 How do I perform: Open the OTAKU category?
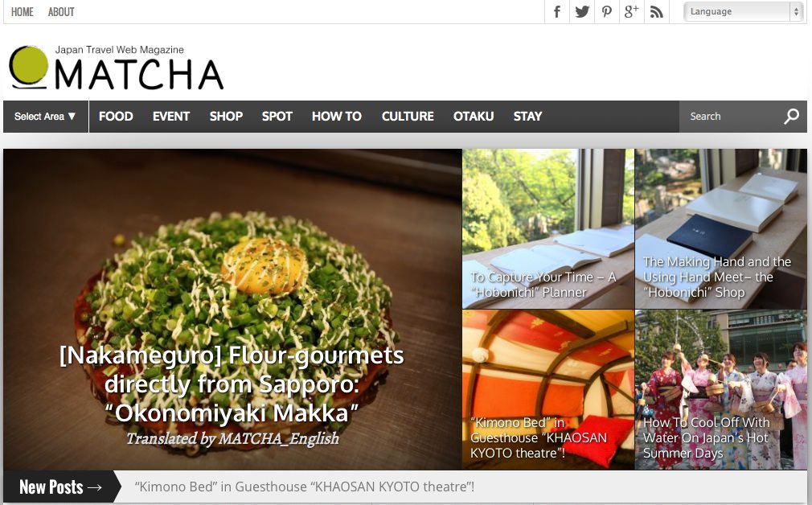tap(474, 117)
